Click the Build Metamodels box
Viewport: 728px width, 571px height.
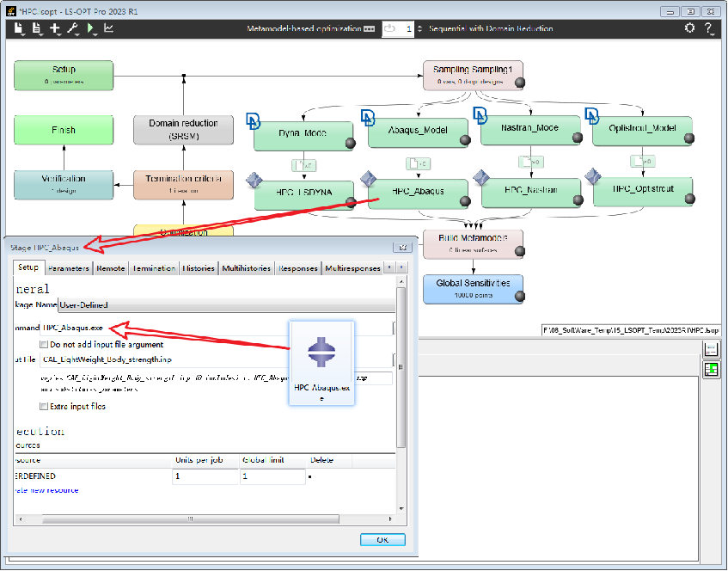473,244
